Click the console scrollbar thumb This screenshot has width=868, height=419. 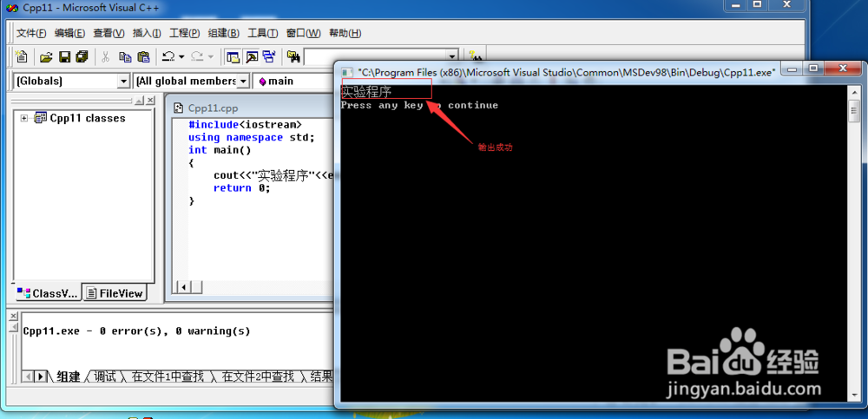854,109
